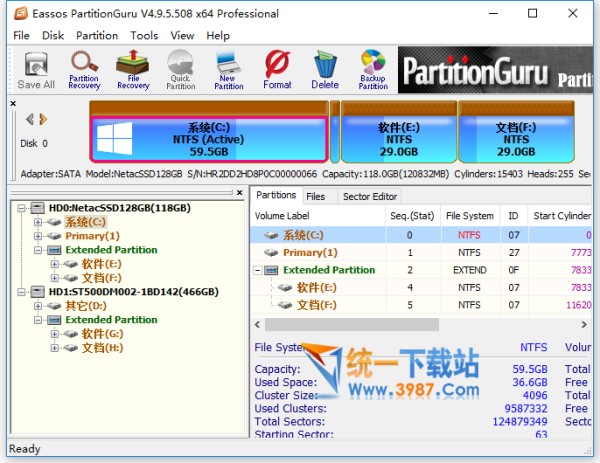Select Primary(1) in the left tree

(92, 236)
